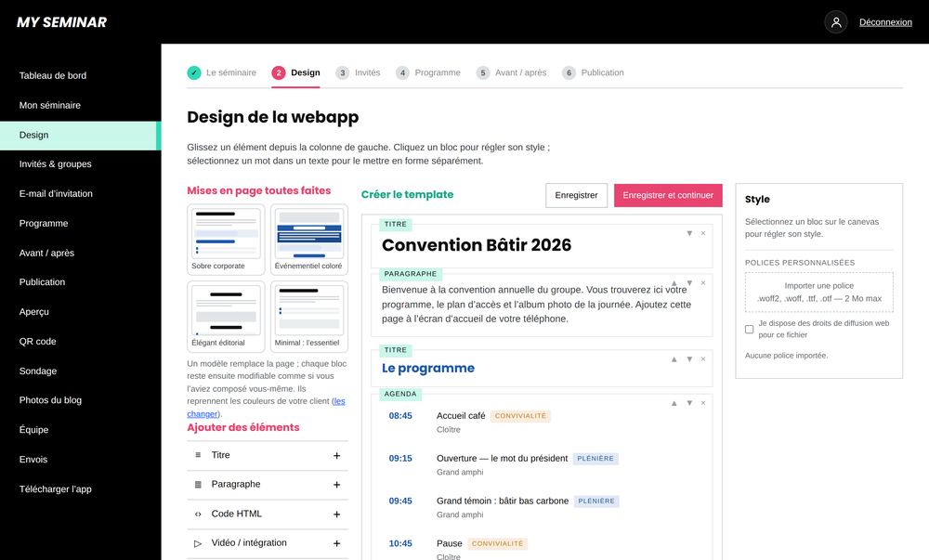This screenshot has width=929, height=560.
Task: Open Avant / après in the left sidebar
Action: (x=81, y=253)
